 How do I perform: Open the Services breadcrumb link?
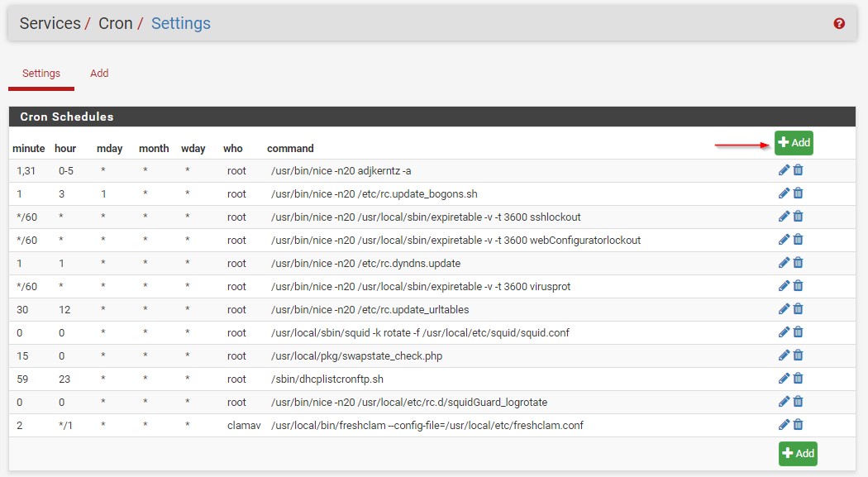(x=50, y=23)
